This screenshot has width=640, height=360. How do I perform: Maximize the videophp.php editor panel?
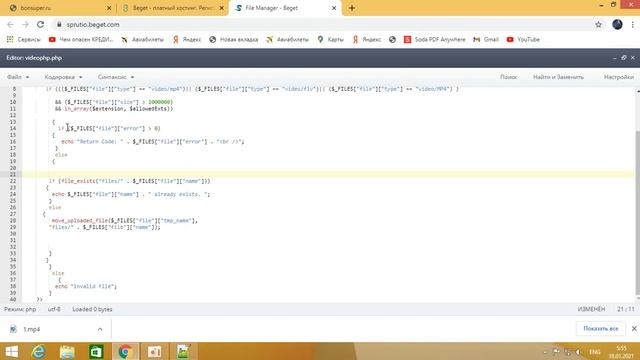[624, 58]
